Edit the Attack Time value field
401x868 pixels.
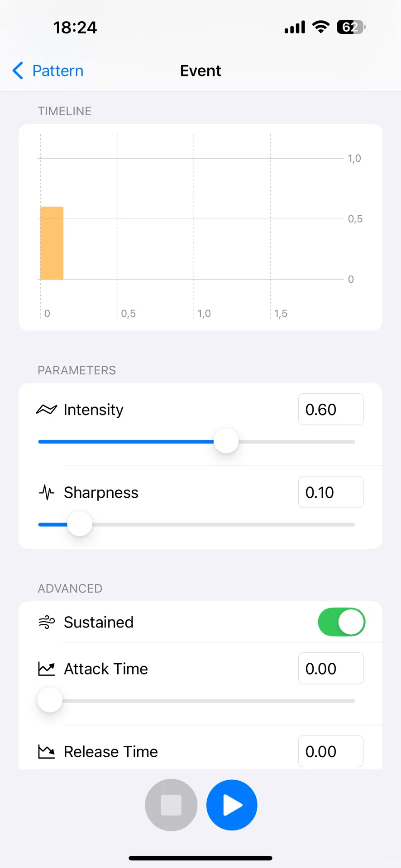click(330, 669)
